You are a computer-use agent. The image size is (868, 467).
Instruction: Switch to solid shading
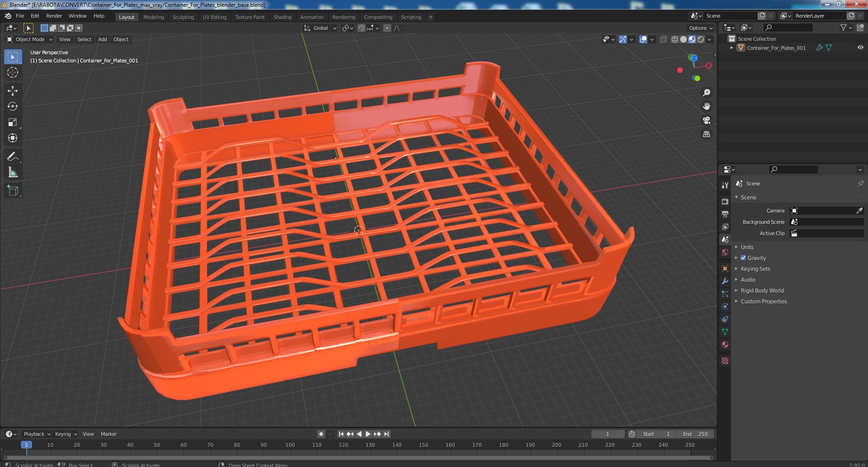(683, 39)
